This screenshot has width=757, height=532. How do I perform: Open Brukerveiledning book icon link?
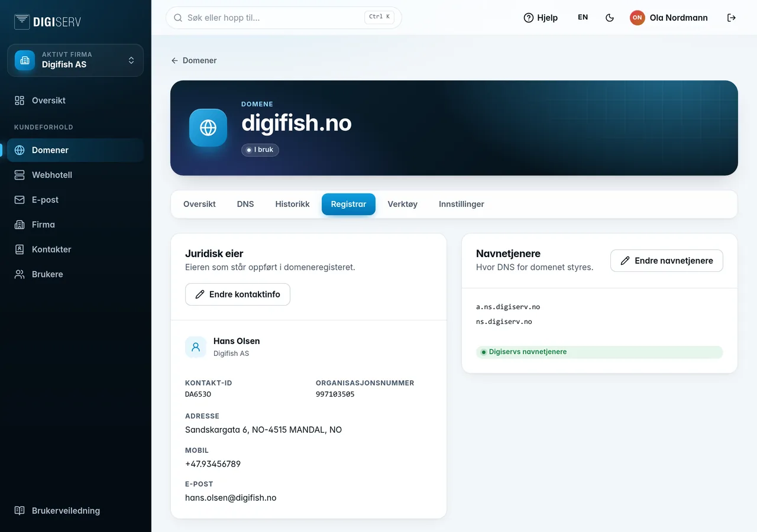coord(20,511)
